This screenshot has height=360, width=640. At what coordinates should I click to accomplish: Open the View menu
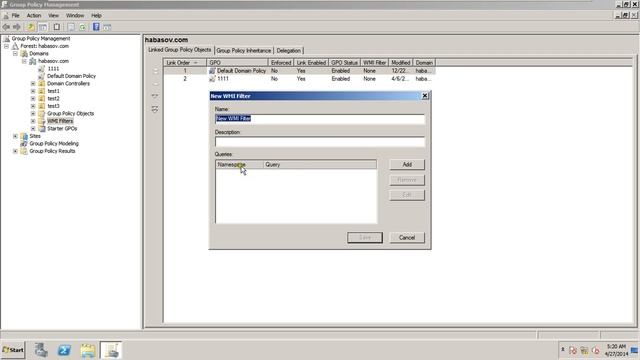[53, 16]
